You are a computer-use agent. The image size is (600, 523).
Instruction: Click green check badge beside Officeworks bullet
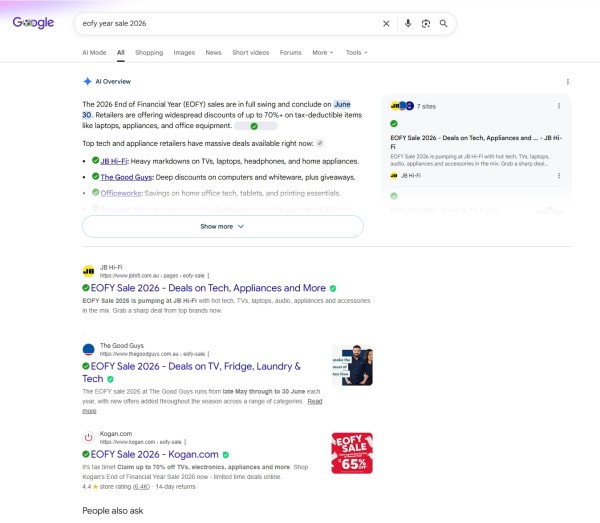(96, 192)
